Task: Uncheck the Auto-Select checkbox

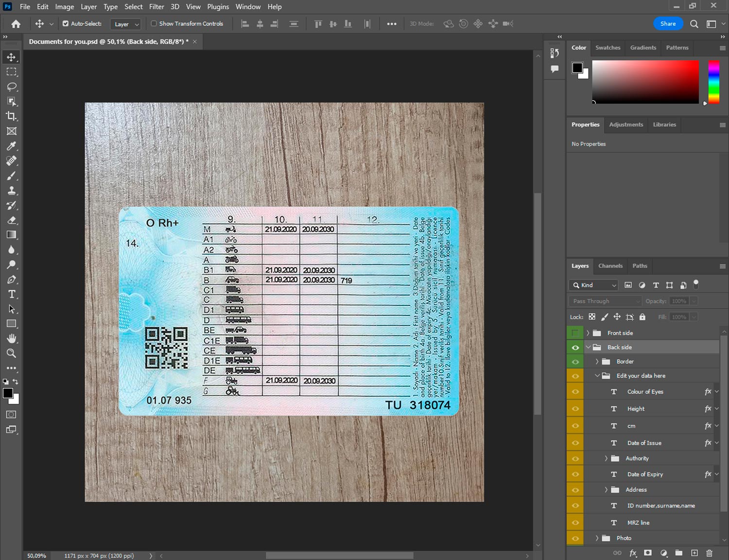Action: coord(66,23)
